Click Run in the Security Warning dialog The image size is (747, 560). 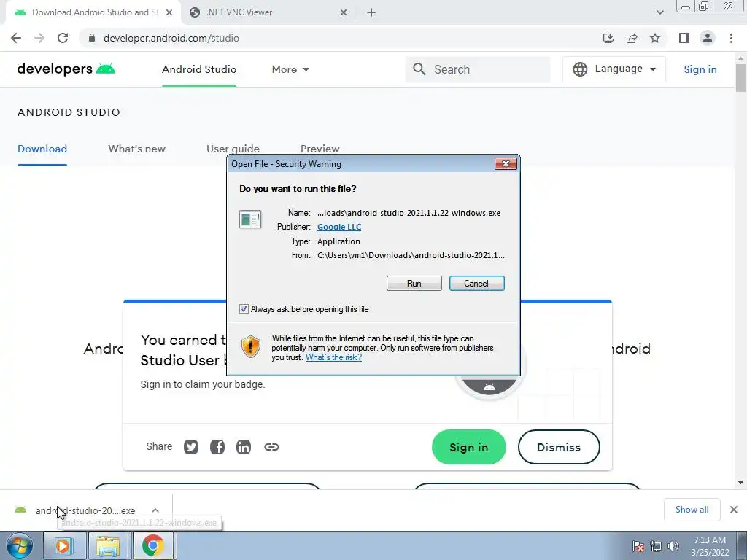pyautogui.click(x=414, y=284)
